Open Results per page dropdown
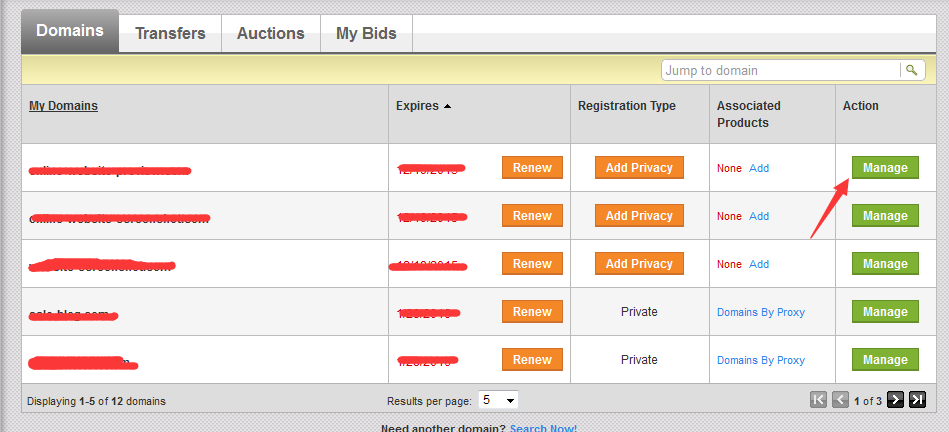Image resolution: width=949 pixels, height=432 pixels. [x=498, y=400]
